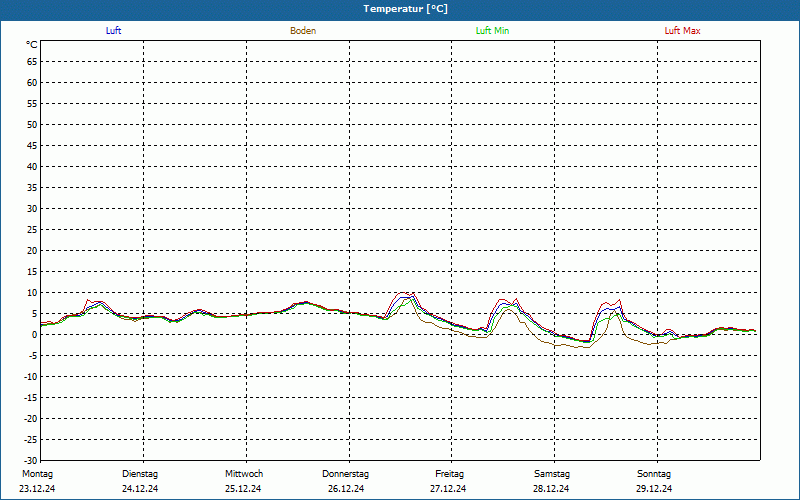
Task: Click the -15 value on temperature axis
Action: coord(31,398)
